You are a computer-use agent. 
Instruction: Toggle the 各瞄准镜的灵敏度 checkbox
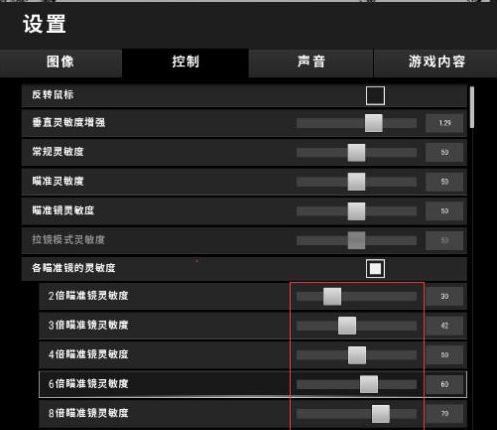pos(375,269)
